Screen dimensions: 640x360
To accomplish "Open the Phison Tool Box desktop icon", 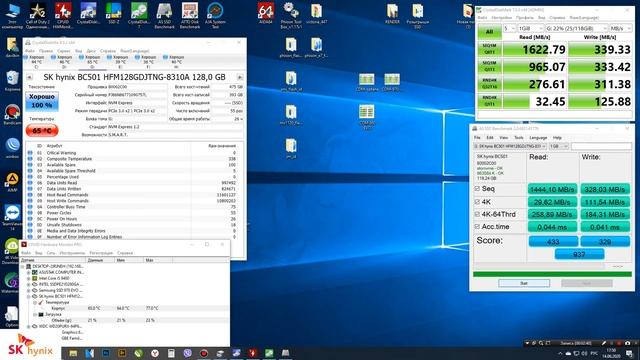I will (x=291, y=15).
